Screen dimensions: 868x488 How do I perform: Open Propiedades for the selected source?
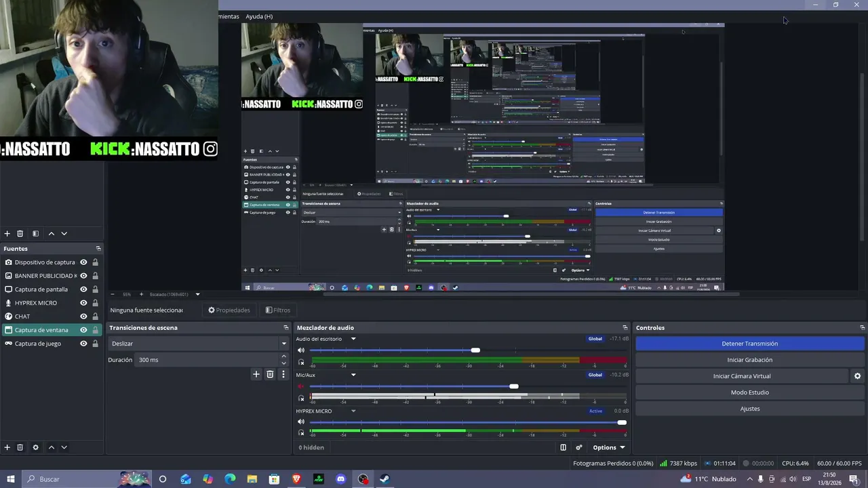pyautogui.click(x=229, y=310)
